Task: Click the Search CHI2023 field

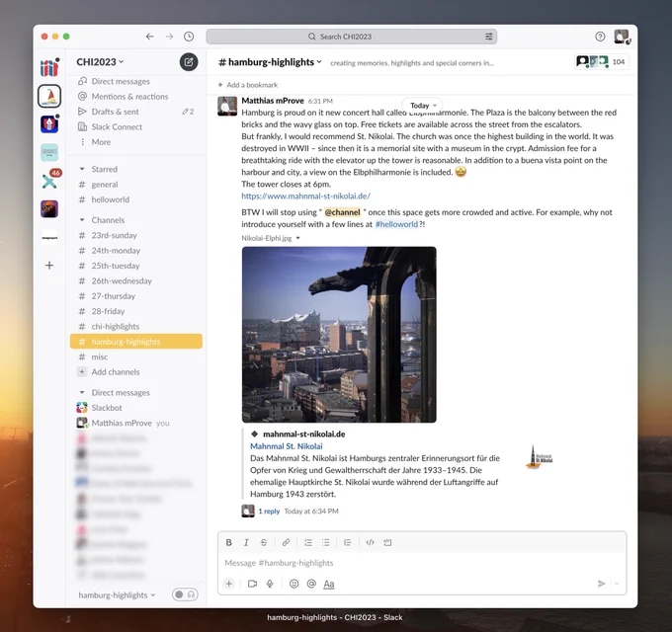Action: 352,37
